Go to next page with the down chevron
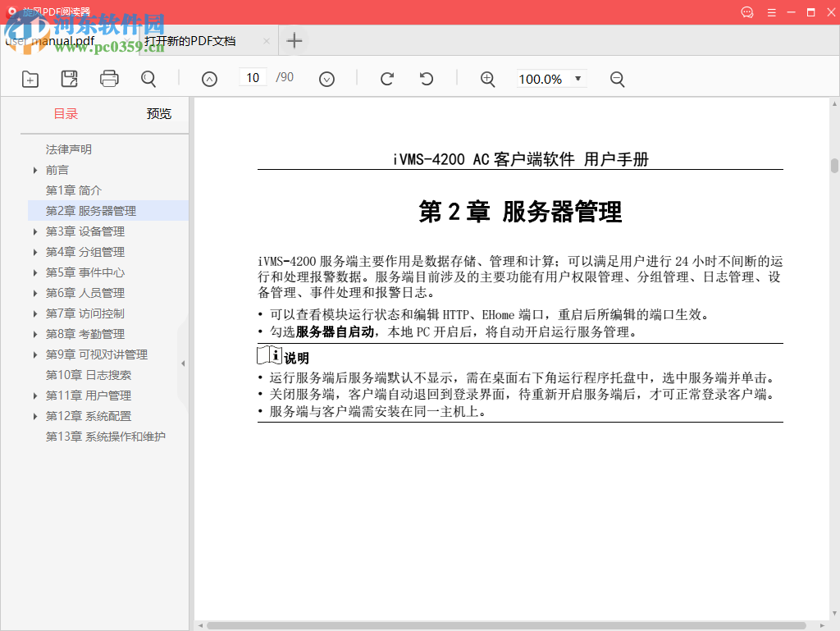The height and width of the screenshot is (631, 840). point(326,78)
